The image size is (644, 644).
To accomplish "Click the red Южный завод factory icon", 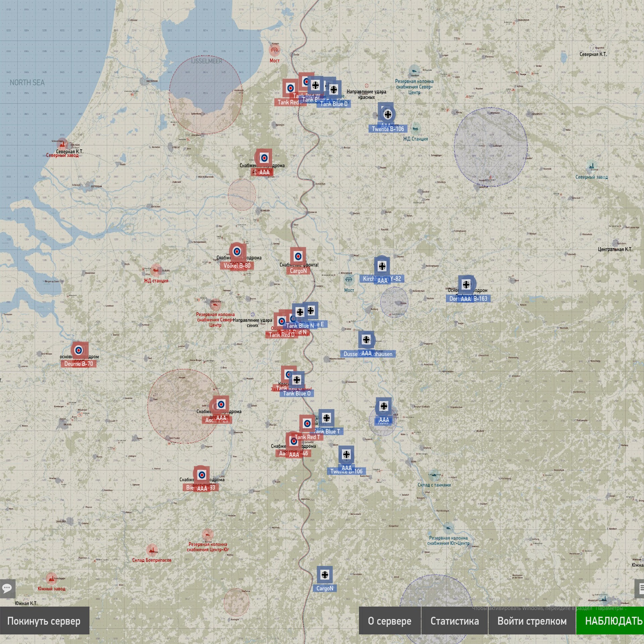I will (51, 578).
